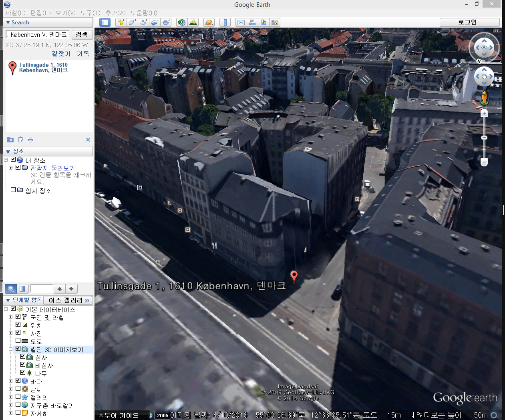Click the Save Image toolbar icon

pyautogui.click(x=264, y=22)
